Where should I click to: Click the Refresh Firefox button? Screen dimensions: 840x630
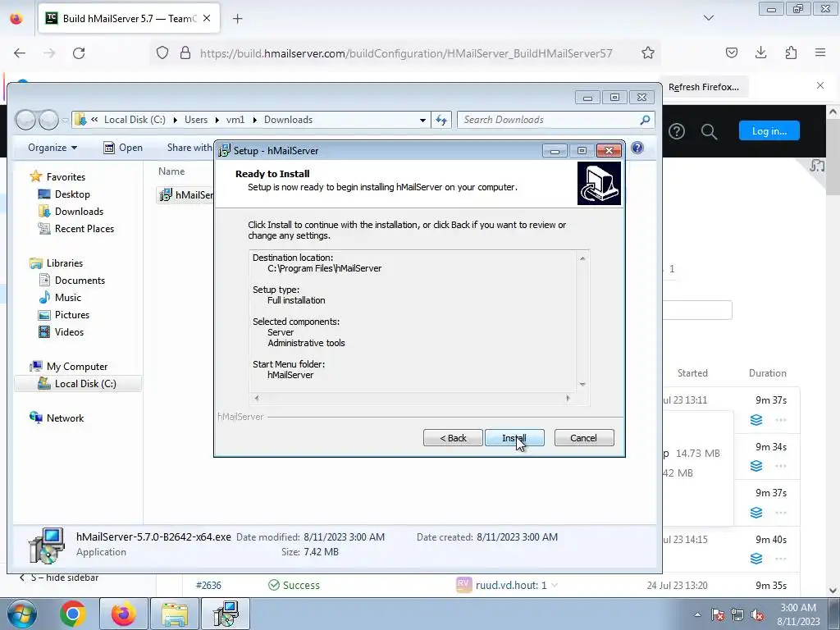click(703, 87)
